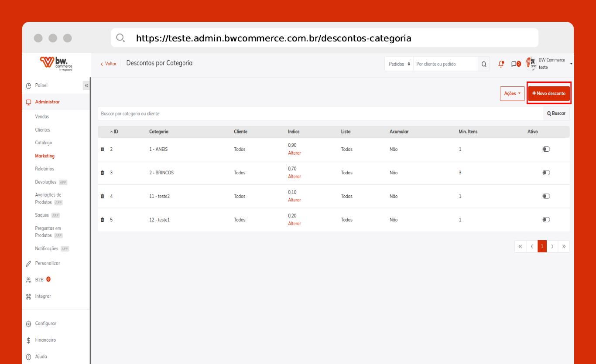The height and width of the screenshot is (364, 596).
Task: Click the bw commerce logo
Action: tap(56, 64)
